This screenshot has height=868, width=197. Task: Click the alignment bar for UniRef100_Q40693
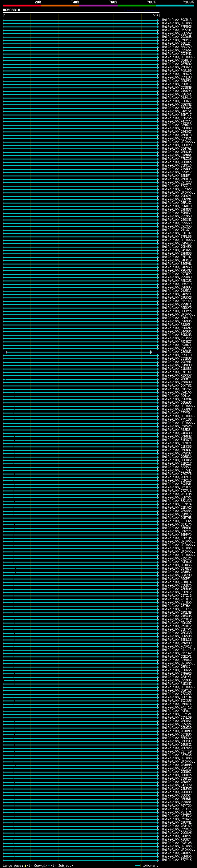(x=81, y=91)
